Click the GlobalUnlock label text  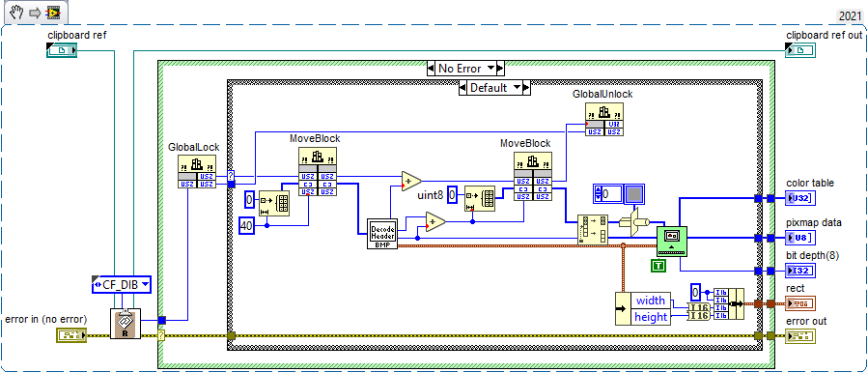pos(602,95)
